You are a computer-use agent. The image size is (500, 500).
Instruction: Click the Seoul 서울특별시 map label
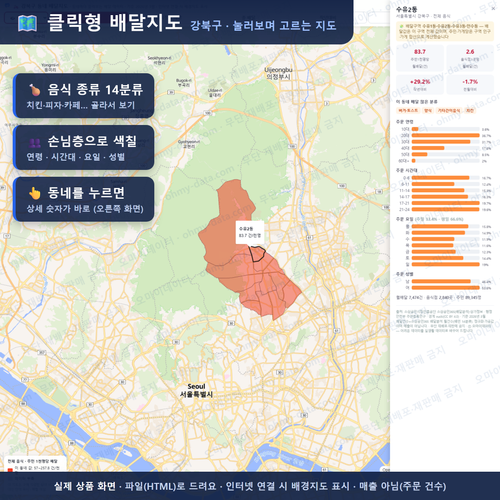coord(196,390)
